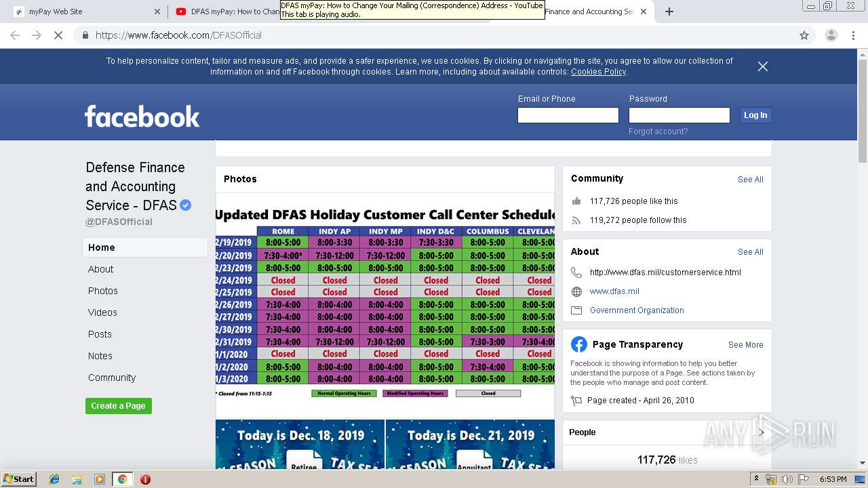The width and height of the screenshot is (868, 488).
Task: Open File Explorer folder on taskbar
Action: [x=77, y=479]
